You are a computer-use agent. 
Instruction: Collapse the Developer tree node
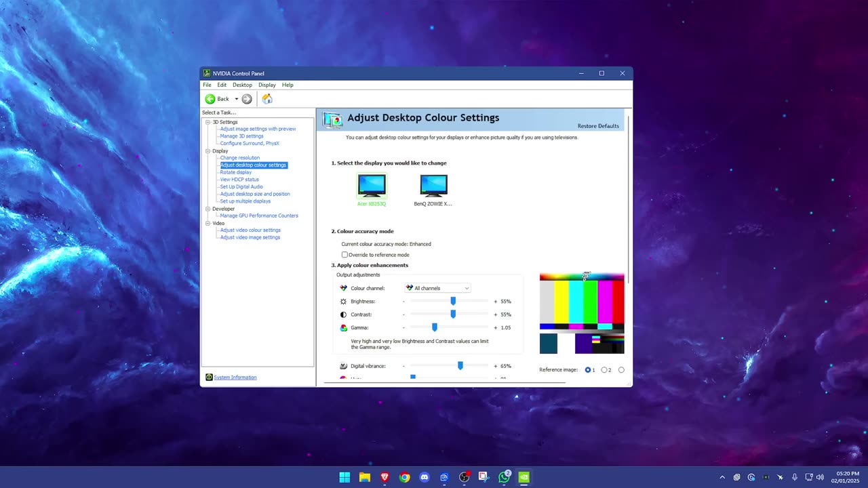pyautogui.click(x=208, y=209)
